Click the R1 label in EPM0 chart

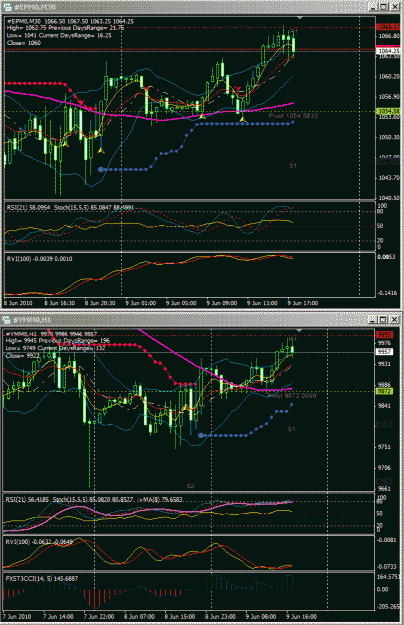(x=293, y=31)
